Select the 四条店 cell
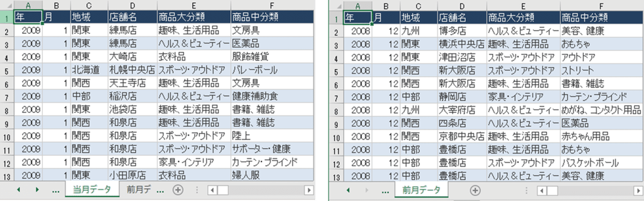Screen dimensions: 644x201 point(462,123)
